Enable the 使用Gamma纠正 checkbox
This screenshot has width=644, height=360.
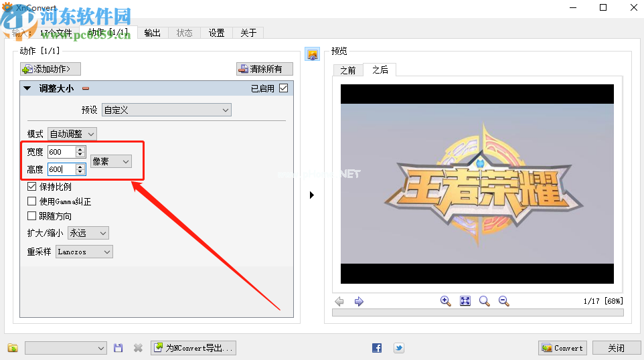tap(31, 201)
